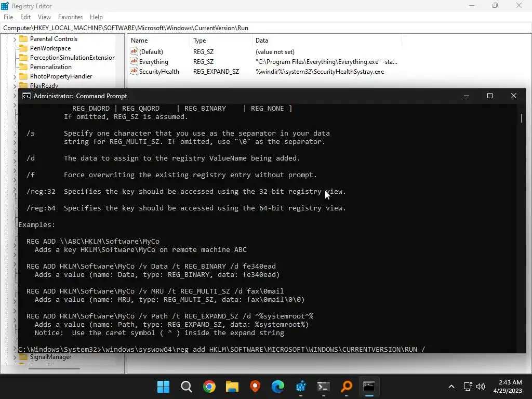The width and height of the screenshot is (532, 399).
Task: Open the volume tray icon
Action: (481, 387)
